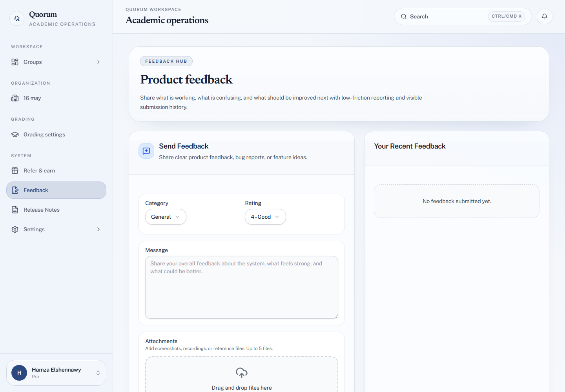Select the Feedback menu item

pos(56,190)
